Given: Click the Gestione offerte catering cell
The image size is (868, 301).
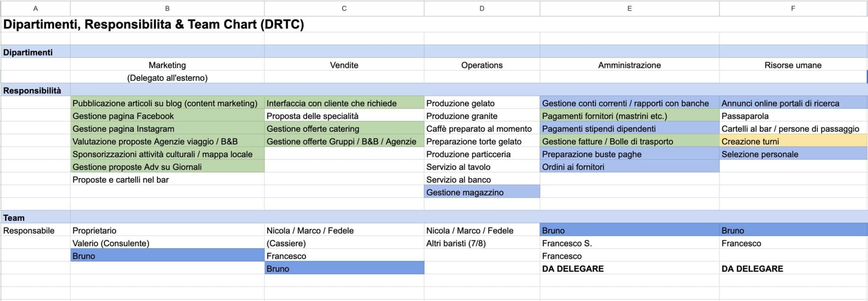Looking at the screenshot, I should [344, 128].
